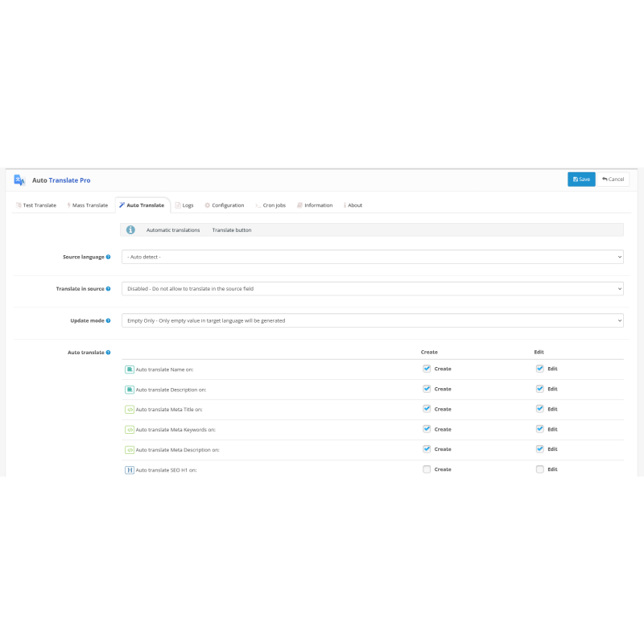Switch to the Mass Translate tab
644x644 pixels.
(x=87, y=204)
